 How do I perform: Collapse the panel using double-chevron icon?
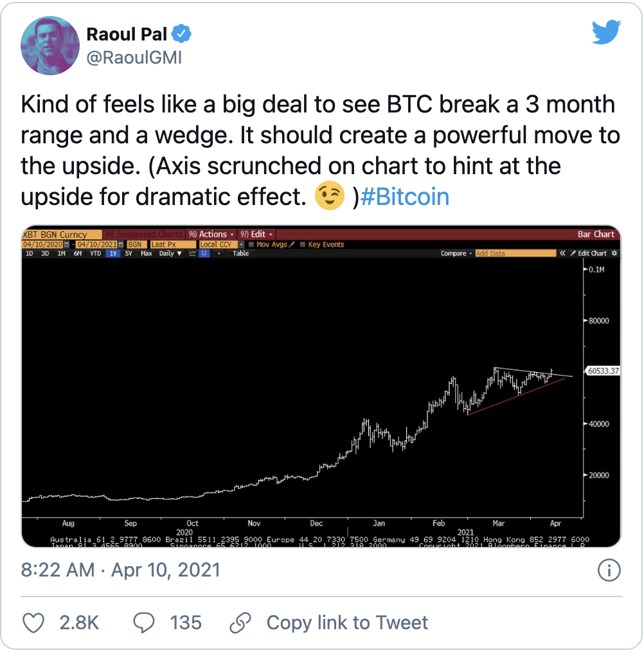pyautogui.click(x=562, y=253)
